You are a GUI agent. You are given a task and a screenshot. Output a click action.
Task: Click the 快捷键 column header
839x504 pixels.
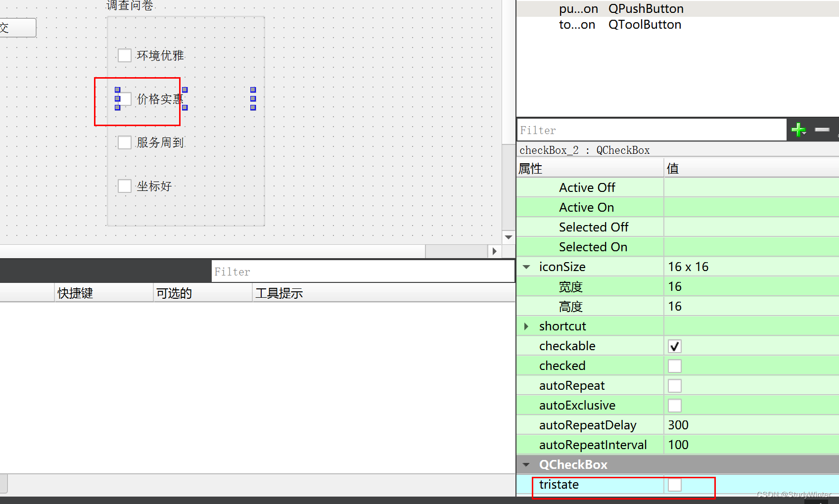[x=104, y=293]
